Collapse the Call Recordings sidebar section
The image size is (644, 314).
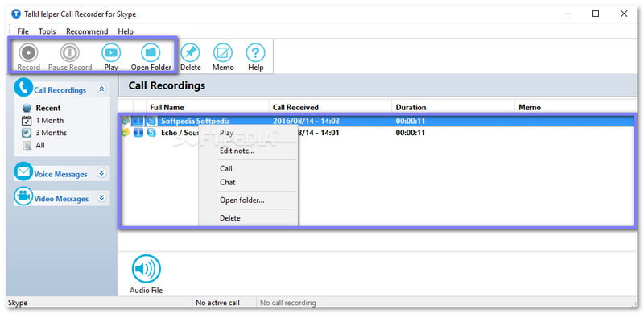(x=102, y=89)
